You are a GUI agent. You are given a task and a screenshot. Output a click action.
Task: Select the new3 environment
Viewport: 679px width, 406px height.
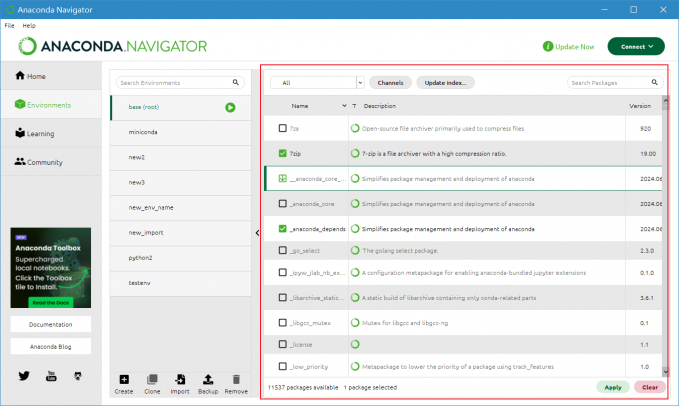coord(181,182)
